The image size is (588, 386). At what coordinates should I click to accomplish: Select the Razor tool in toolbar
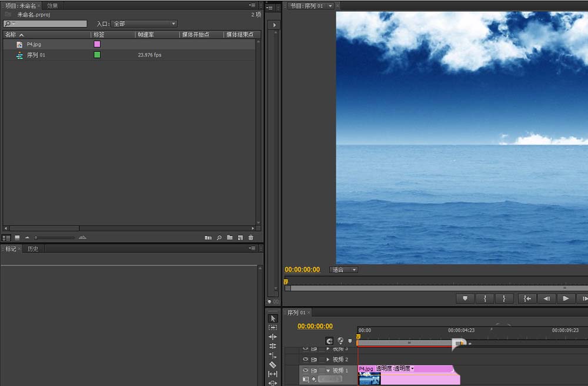[273, 365]
